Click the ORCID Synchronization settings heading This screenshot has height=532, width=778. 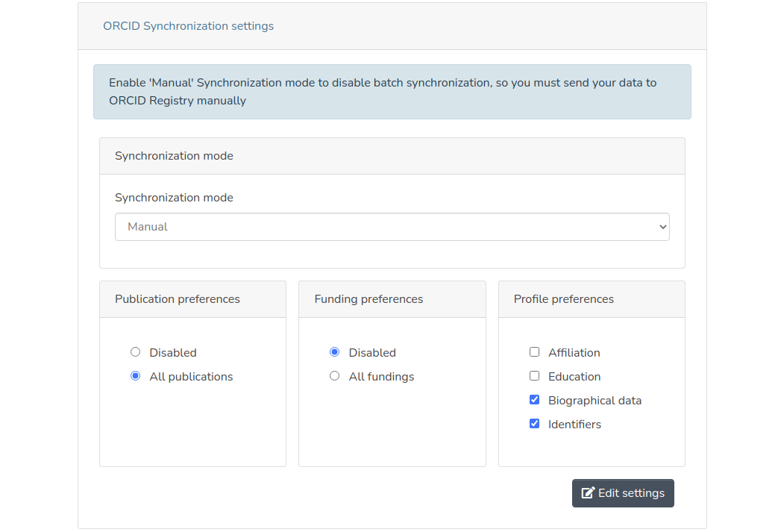[x=188, y=26]
